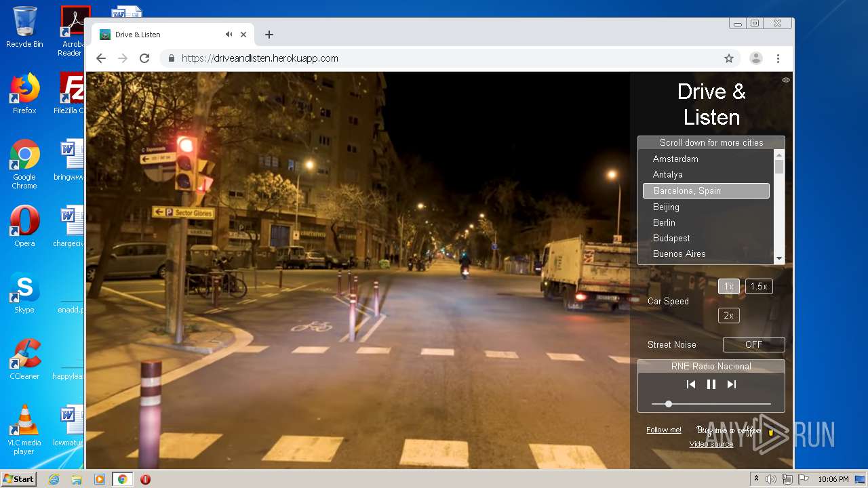Go back in Chrome browser
Viewport: 868px width, 488px height.
tap(101, 58)
